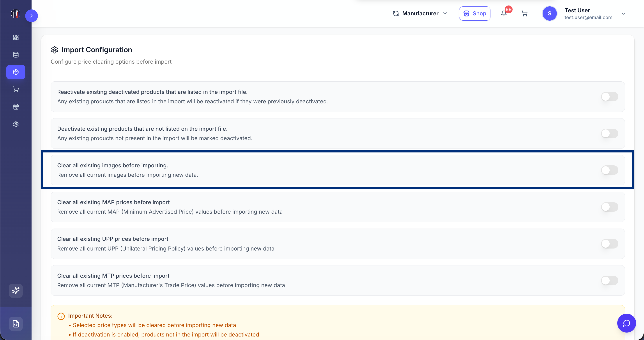
Task: Expand the sidebar with the arrow button
Action: (32, 16)
